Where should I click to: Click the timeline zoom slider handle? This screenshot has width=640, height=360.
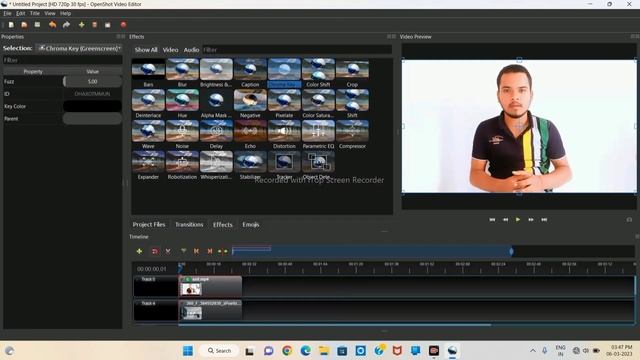point(511,251)
